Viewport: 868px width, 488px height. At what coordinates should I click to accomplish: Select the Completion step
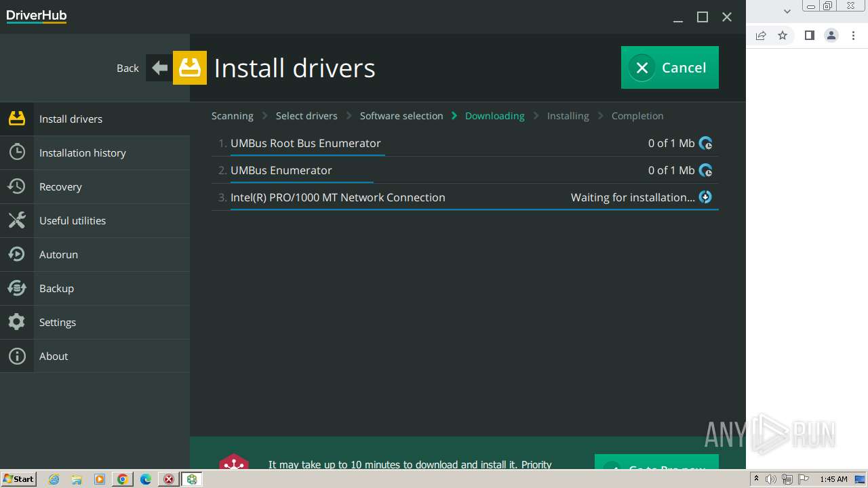pyautogui.click(x=637, y=116)
